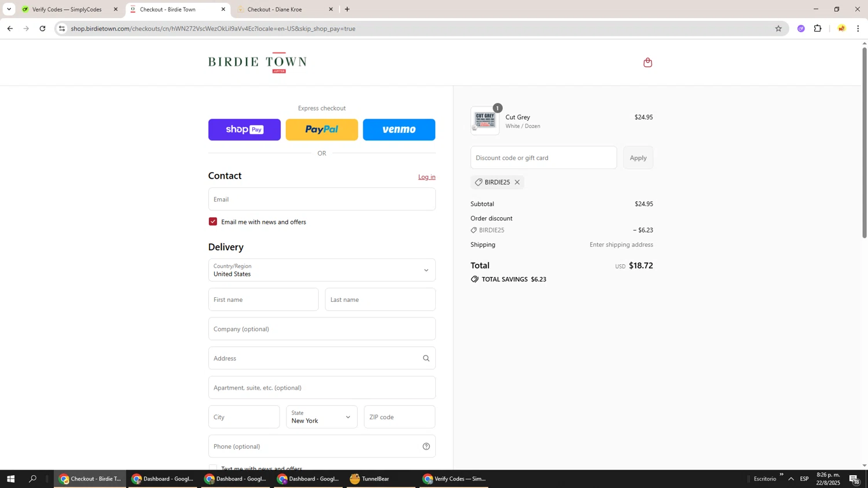Open TunnelBear from the taskbar
The height and width of the screenshot is (488, 868).
click(380, 479)
